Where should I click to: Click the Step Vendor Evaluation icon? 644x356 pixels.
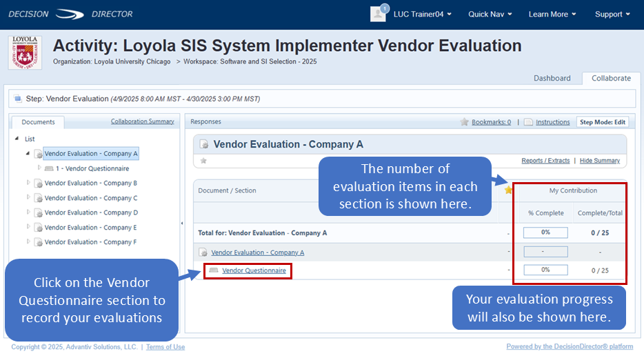(18, 99)
